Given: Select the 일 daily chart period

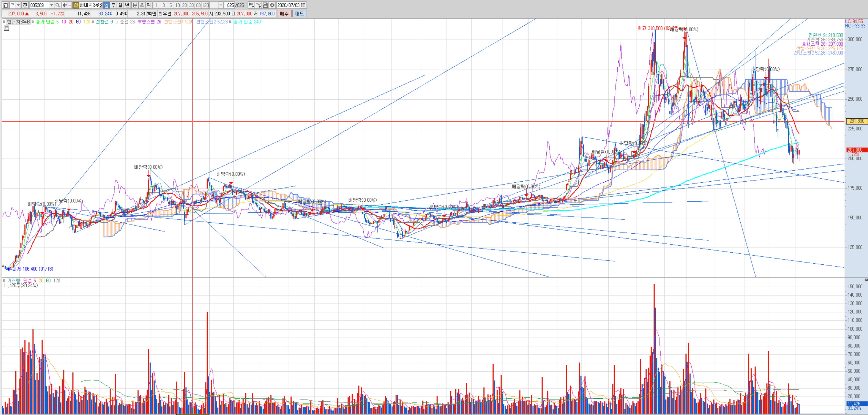Looking at the screenshot, I should click(106, 5).
